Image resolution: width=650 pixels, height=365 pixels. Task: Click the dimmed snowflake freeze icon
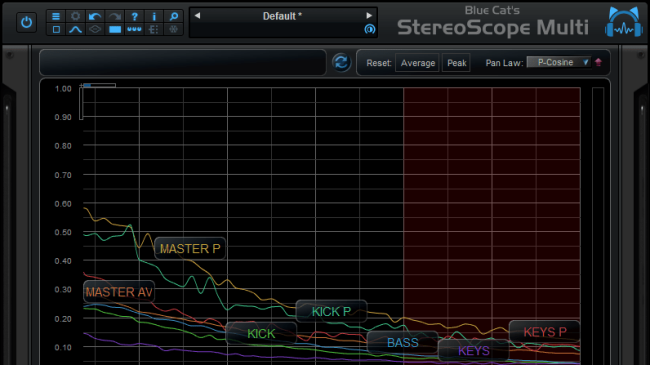click(174, 29)
